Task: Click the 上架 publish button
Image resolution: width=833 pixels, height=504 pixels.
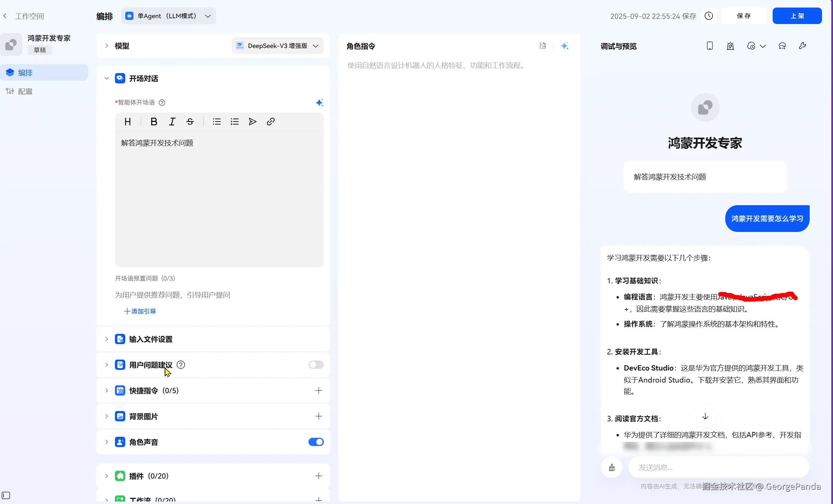Action: [797, 16]
